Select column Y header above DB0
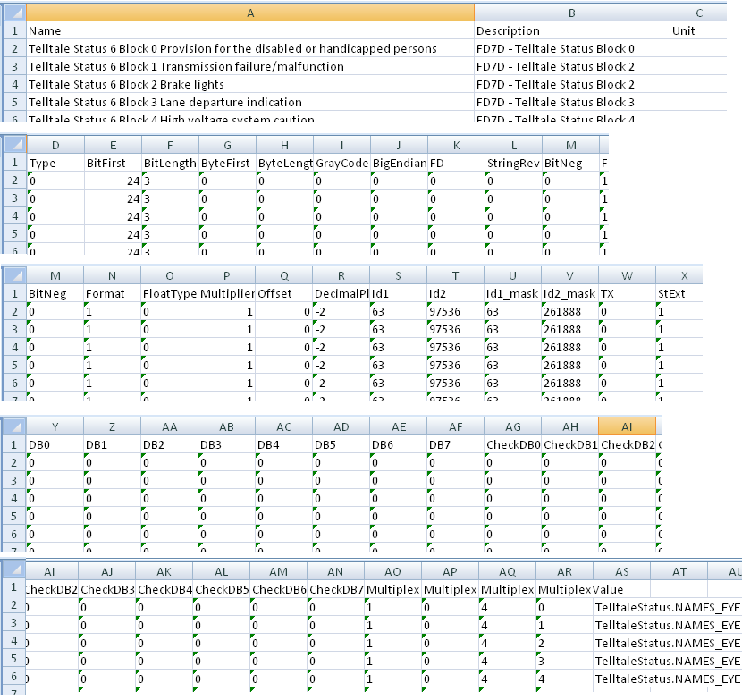The height and width of the screenshot is (700, 742). coord(55,426)
